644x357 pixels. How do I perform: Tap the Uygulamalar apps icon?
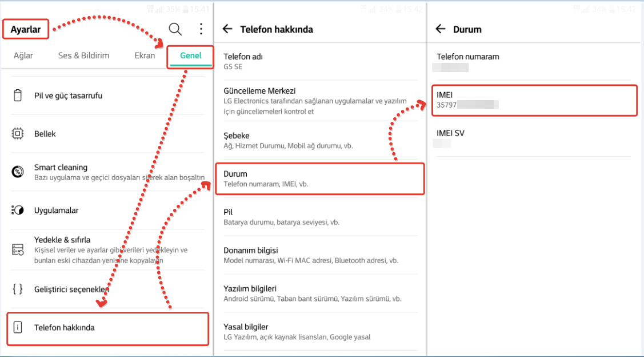tap(18, 211)
